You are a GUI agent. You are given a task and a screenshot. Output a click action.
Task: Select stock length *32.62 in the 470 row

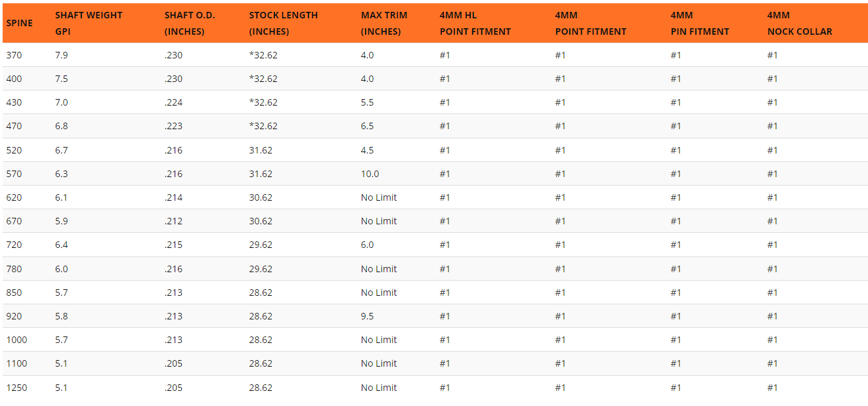[x=263, y=126]
